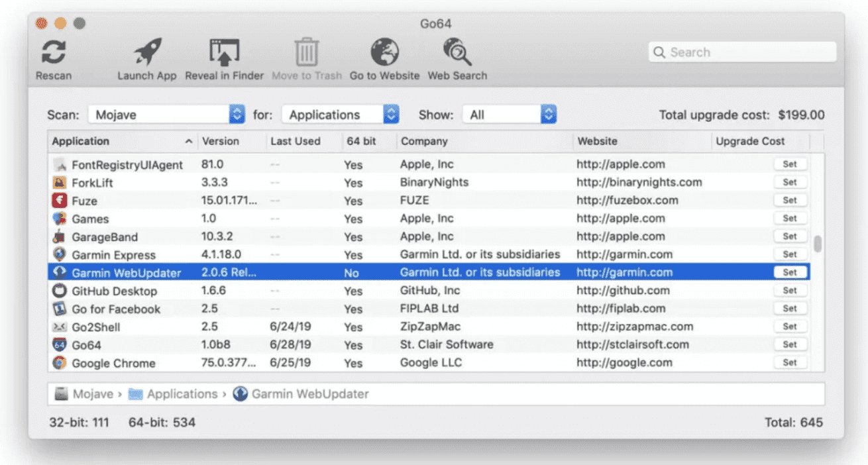This screenshot has width=868, height=465.
Task: Select the Garmin Express app icon
Action: [x=60, y=254]
